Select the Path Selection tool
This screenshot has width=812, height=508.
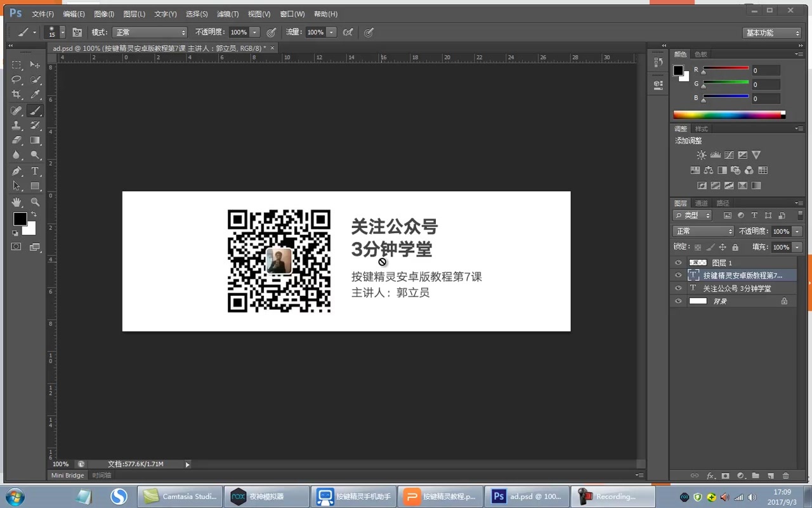pos(16,186)
